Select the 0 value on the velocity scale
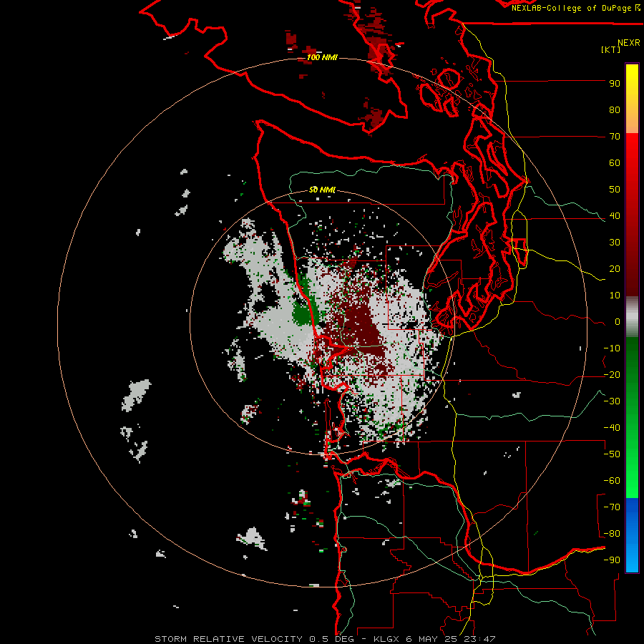The image size is (644, 644). (x=617, y=322)
